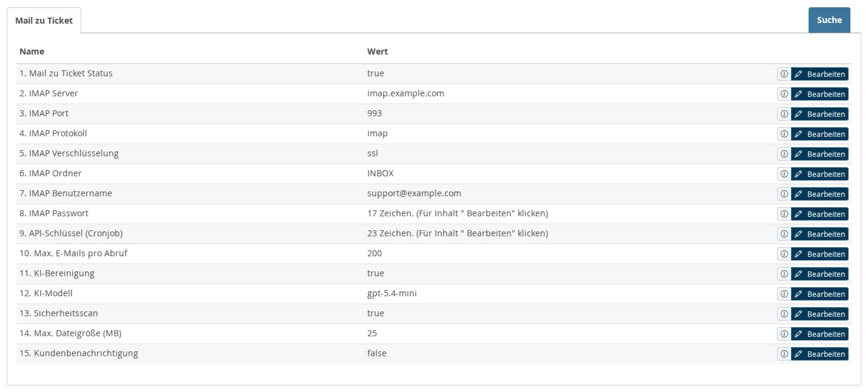Click info icon for IMAP Passwort
868x392 pixels.
pos(784,214)
